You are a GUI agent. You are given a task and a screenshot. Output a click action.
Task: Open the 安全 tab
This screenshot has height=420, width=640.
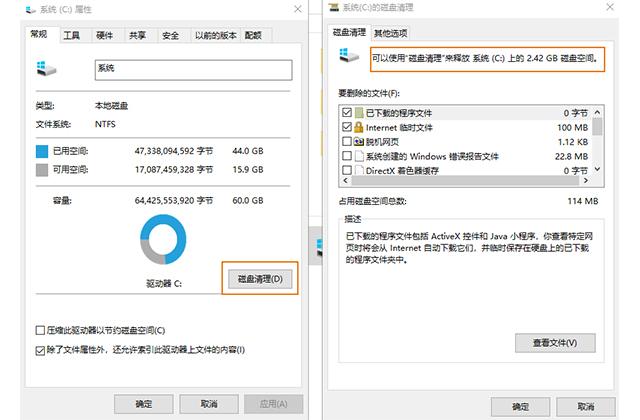171,36
